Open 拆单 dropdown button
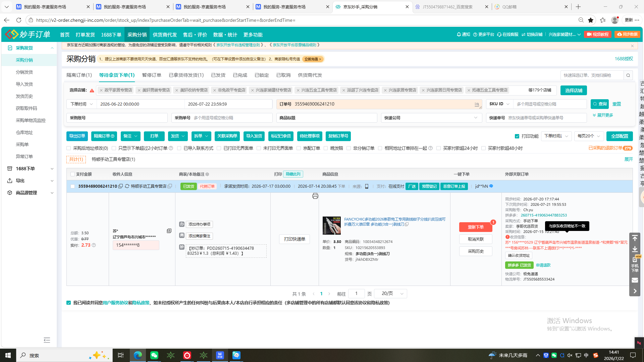644x362 pixels. click(201, 136)
